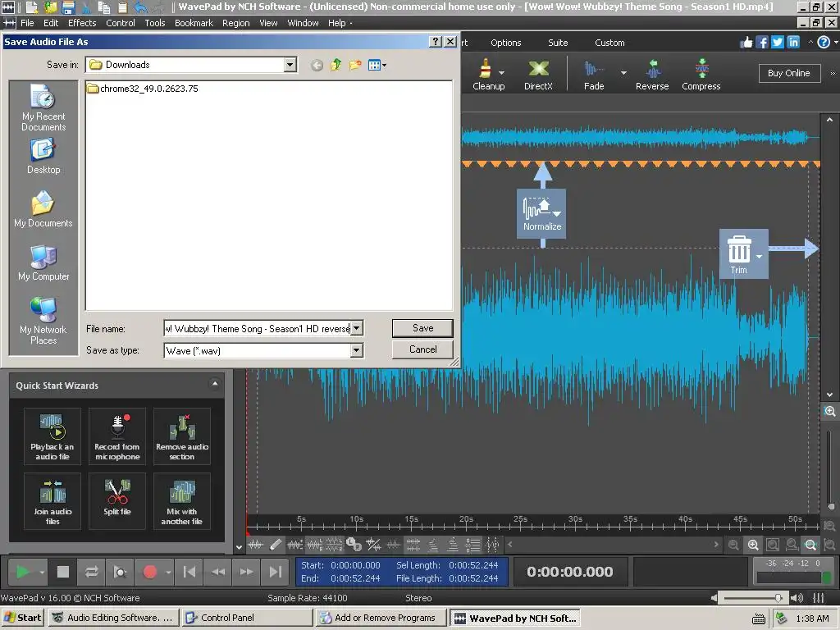This screenshot has height=630, width=840.
Task: Switch to the Suite tab
Action: [558, 43]
